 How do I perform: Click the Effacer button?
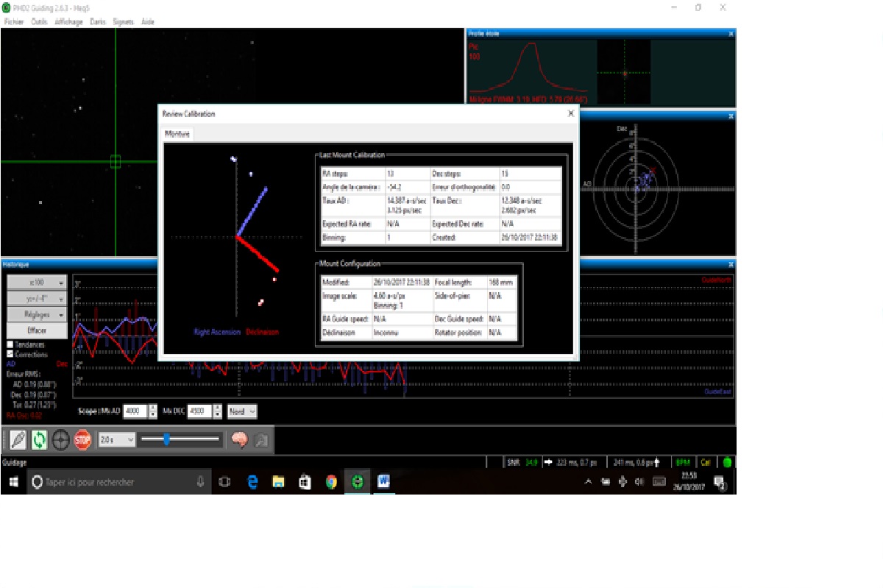tap(38, 331)
